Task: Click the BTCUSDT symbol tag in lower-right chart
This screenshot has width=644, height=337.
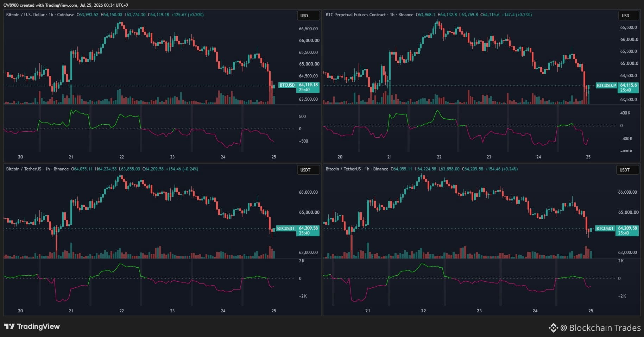Action: click(605, 228)
